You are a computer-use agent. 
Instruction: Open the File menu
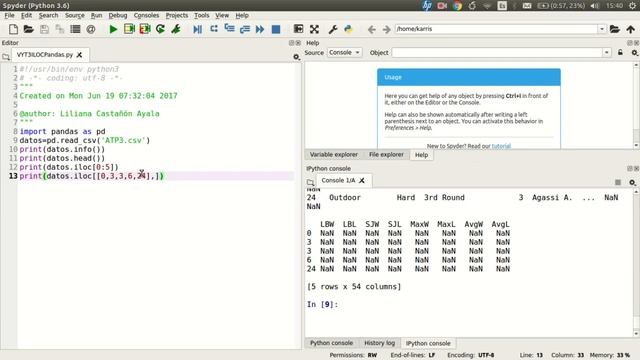point(9,15)
